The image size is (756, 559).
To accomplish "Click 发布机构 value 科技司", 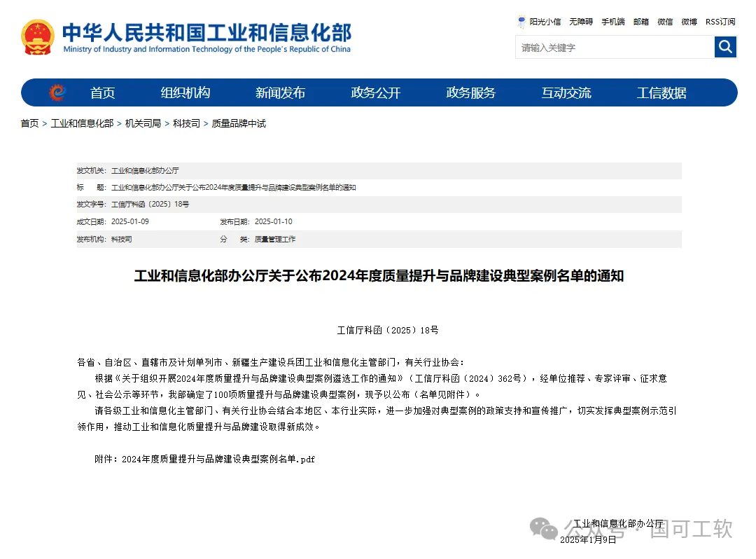I will pyautogui.click(x=121, y=240).
